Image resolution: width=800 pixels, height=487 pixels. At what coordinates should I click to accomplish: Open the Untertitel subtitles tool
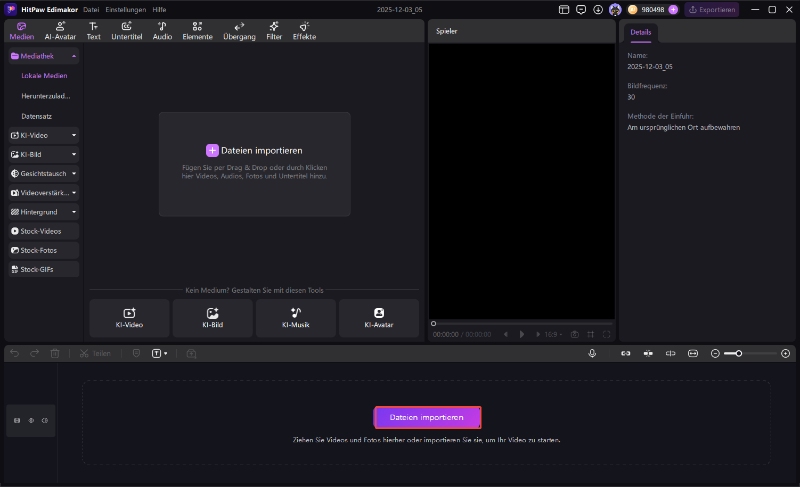(127, 30)
